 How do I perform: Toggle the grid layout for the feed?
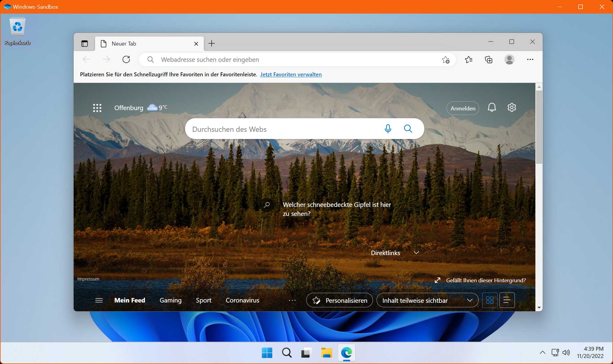tap(490, 300)
